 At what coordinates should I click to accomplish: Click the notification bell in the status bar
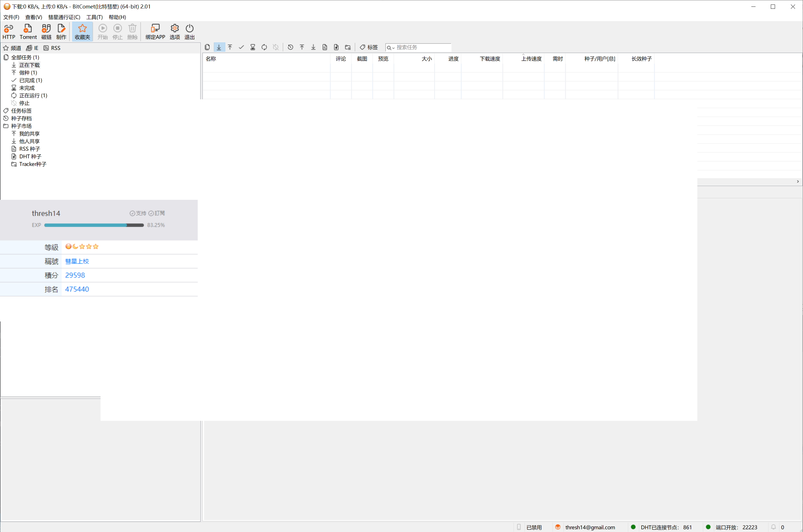773,527
